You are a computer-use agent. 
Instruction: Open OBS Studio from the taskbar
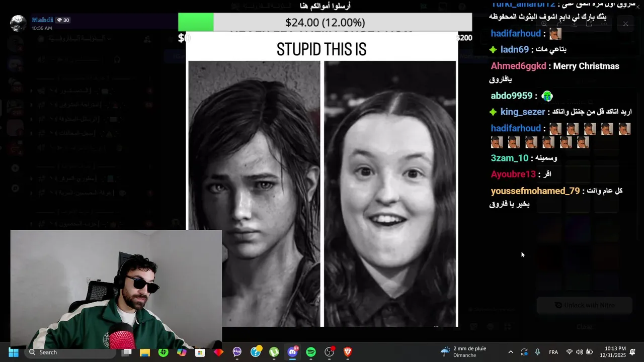[330, 352]
